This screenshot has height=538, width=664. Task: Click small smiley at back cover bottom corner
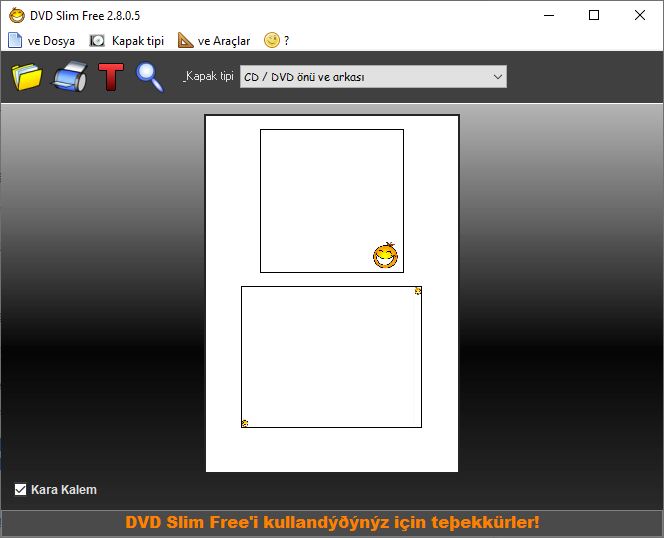point(245,423)
